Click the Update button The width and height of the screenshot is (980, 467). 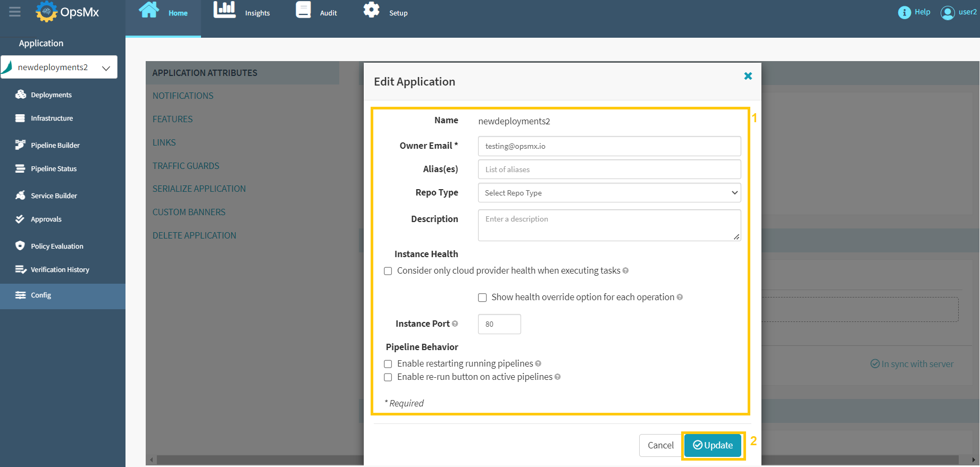pos(712,445)
